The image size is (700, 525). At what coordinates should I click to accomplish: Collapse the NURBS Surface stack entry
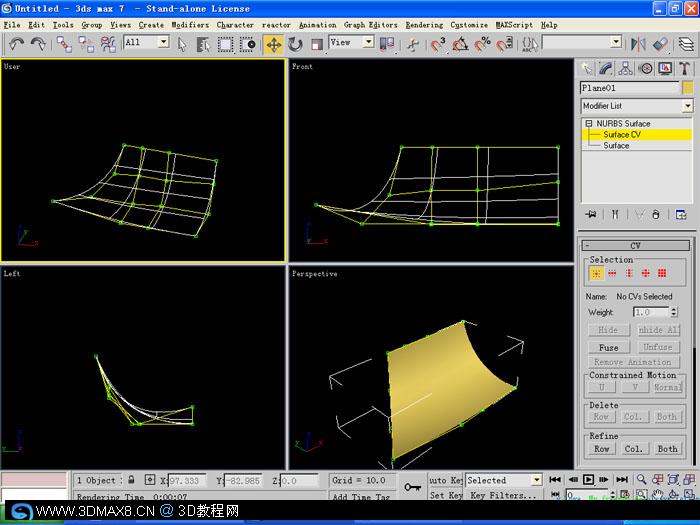tap(588, 124)
